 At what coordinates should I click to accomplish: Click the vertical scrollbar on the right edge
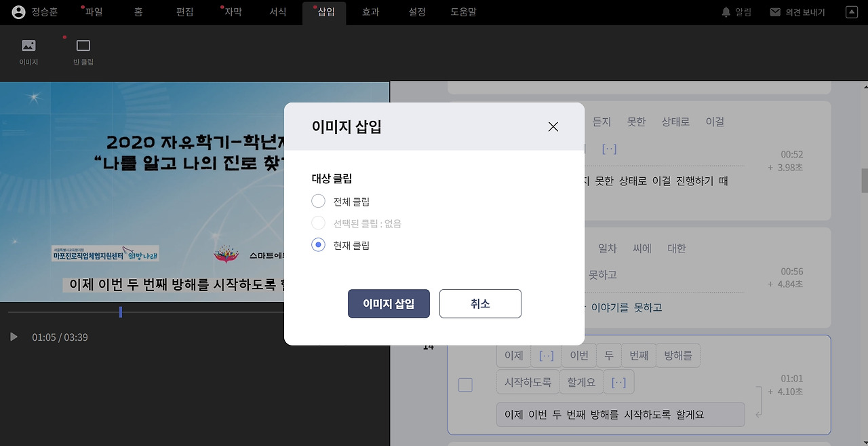864,180
